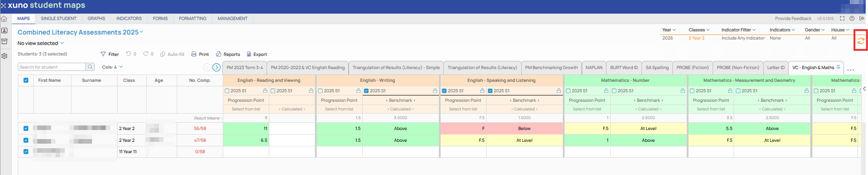Image resolution: width=868 pixels, height=175 pixels.
Task: Select the NAPLAN tab
Action: tap(594, 68)
